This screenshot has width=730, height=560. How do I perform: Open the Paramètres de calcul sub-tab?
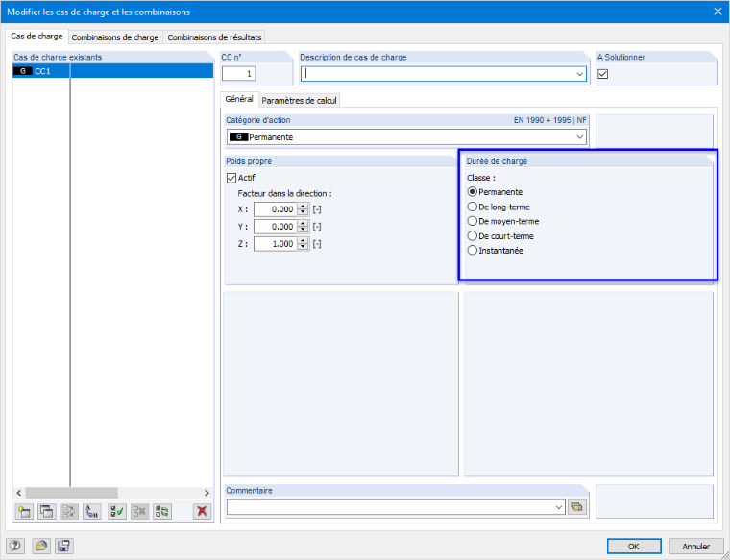299,101
